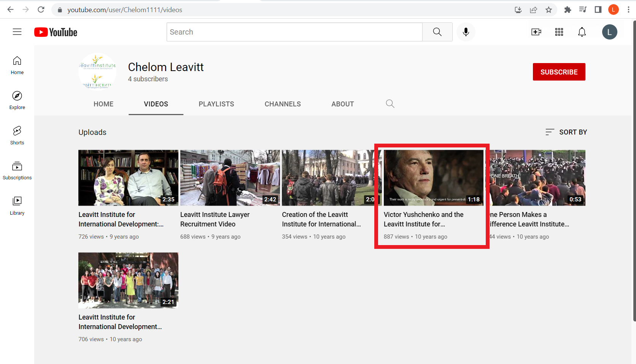The image size is (636, 364).
Task: Click the browser forward arrow
Action: click(25, 9)
